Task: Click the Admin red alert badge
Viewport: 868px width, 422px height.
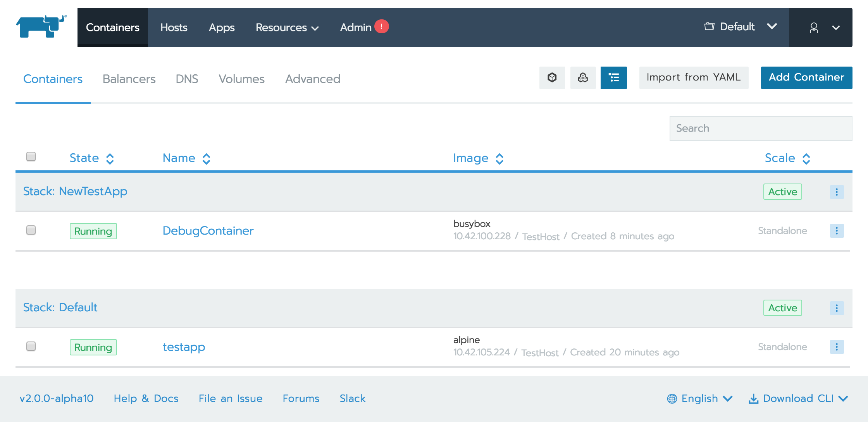Action: pos(382,26)
